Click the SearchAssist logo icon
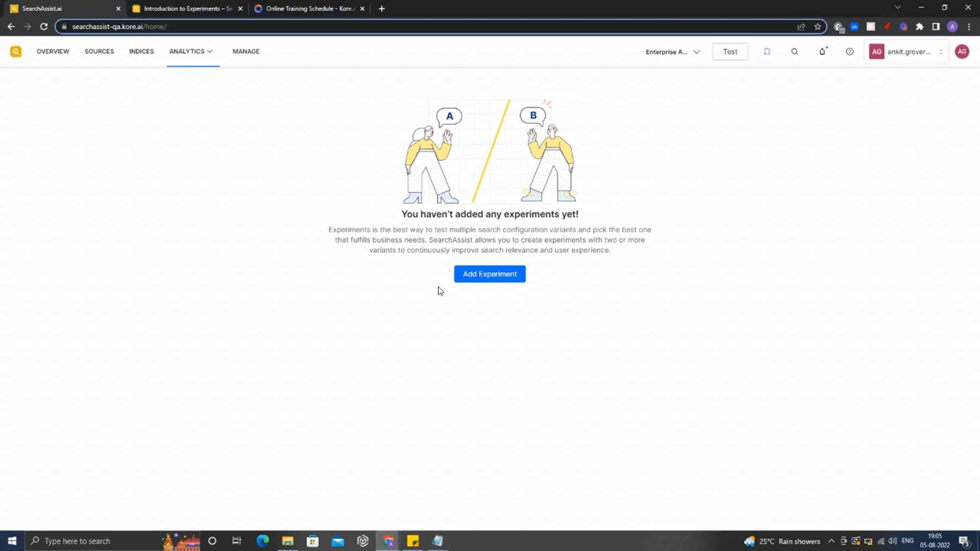This screenshot has width=980, height=551. [x=16, y=51]
